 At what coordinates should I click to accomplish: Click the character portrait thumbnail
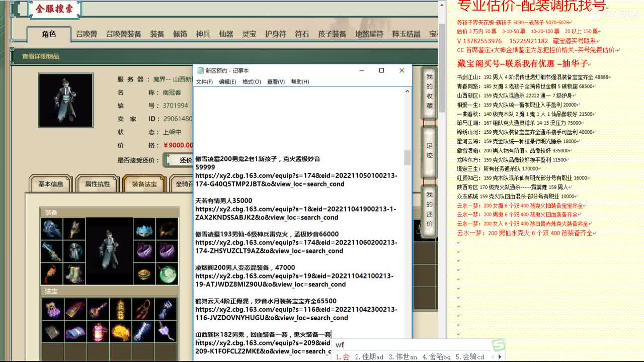[x=66, y=100]
